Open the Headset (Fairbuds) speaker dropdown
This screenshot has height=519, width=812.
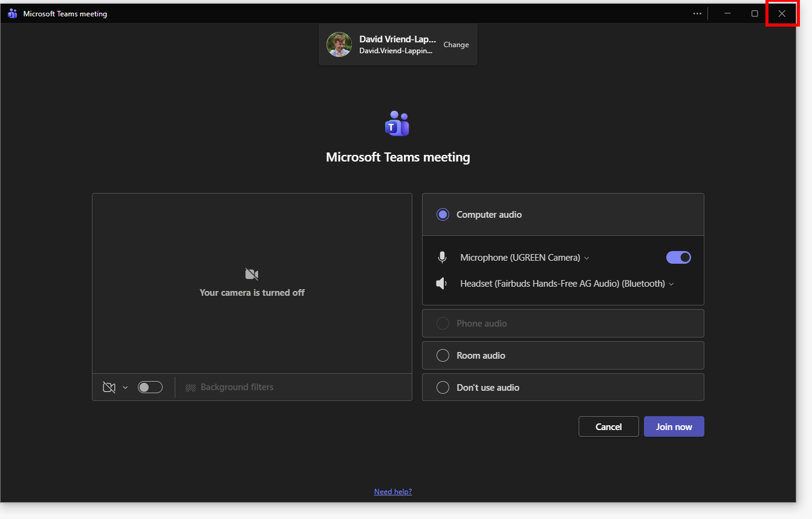point(567,284)
